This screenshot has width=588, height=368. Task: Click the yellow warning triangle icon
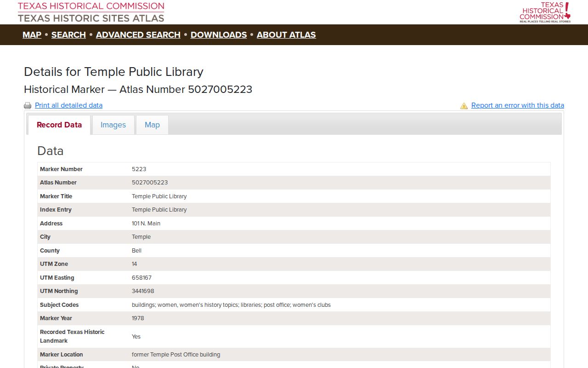click(x=464, y=106)
